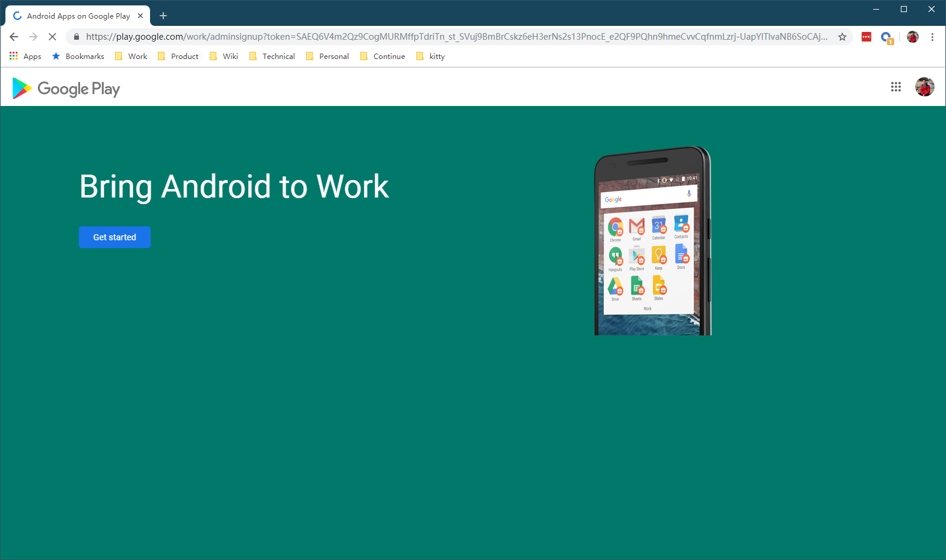946x560 pixels.
Task: Click the Bring Android to Work heading
Action: click(x=234, y=187)
